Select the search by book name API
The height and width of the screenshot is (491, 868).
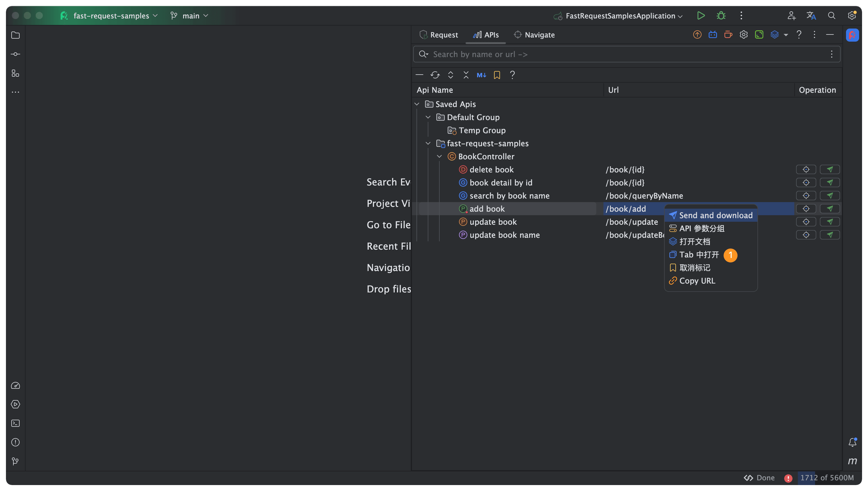[x=509, y=196]
